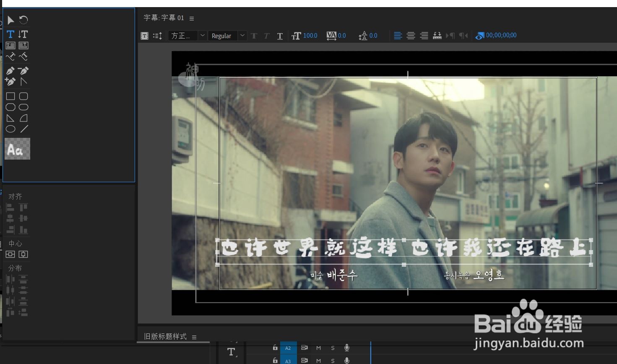Solo track A2 with S button
The height and width of the screenshot is (364, 617).
tap(333, 348)
